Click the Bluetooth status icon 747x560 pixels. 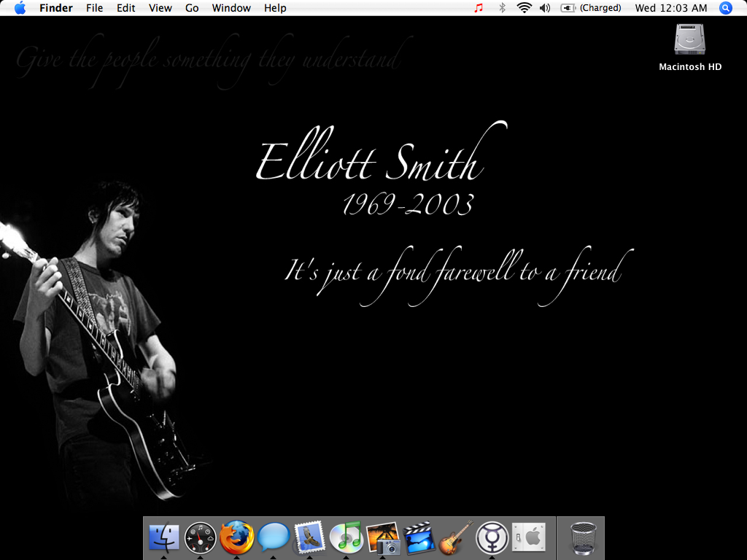[x=502, y=7]
